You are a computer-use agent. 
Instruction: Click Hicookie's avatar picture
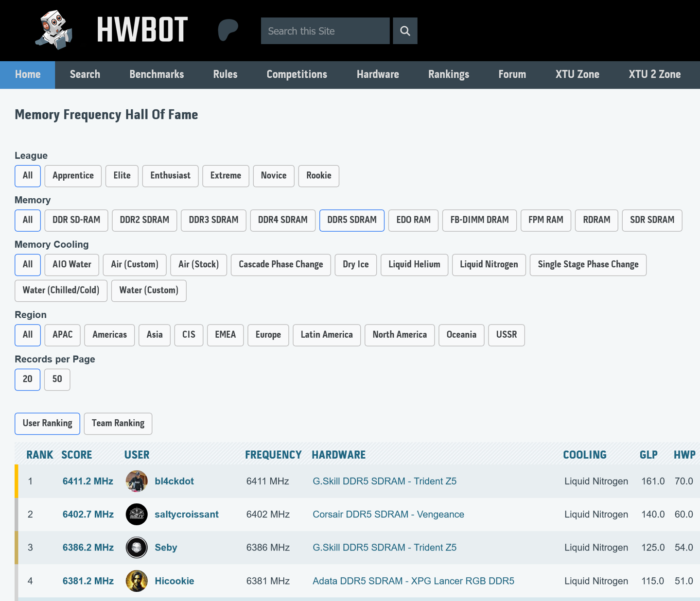tap(137, 581)
